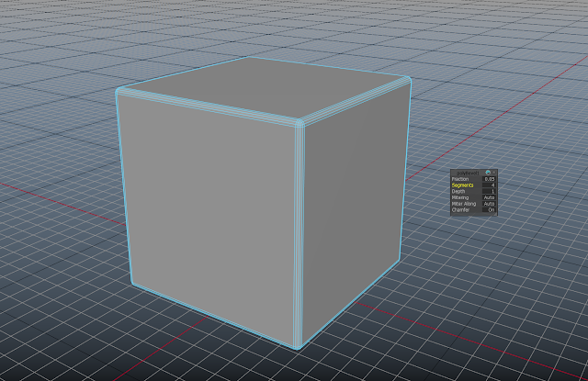Open the Miter Along dropdown set to Auto
Image resolution: width=588 pixels, height=381 pixels.
click(489, 204)
